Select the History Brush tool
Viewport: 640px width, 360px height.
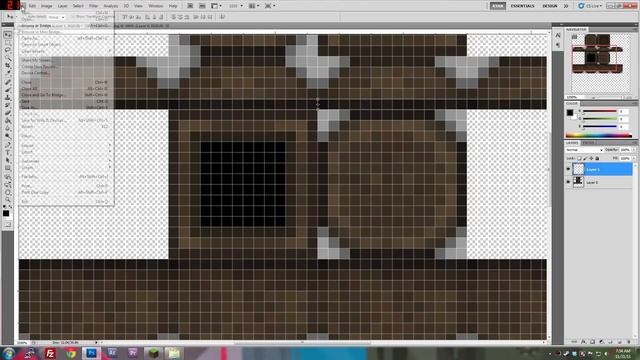click(x=7, y=106)
